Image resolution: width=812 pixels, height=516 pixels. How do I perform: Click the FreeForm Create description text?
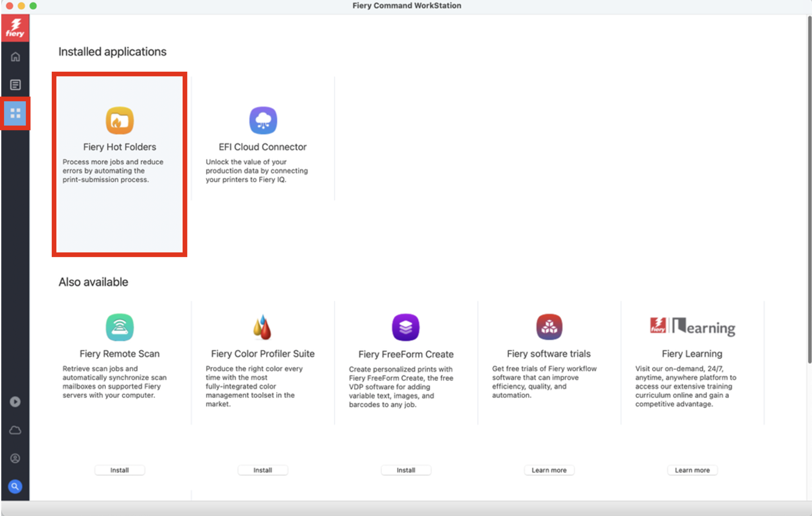pos(401,387)
